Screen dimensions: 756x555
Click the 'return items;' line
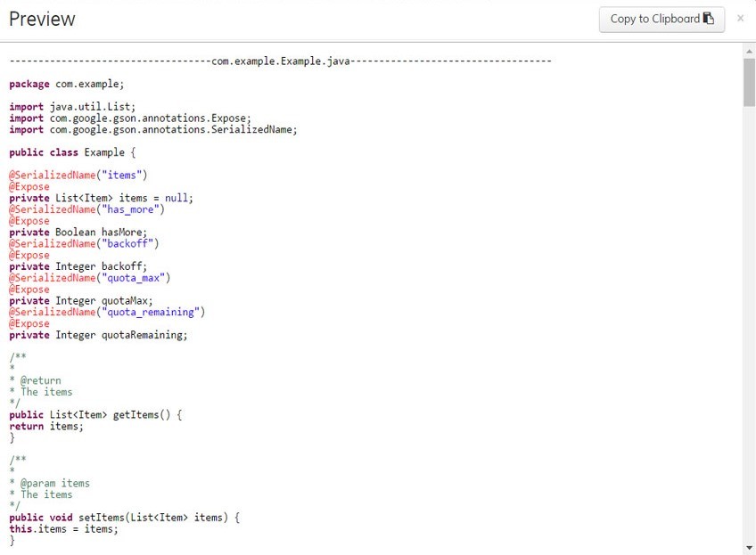pyautogui.click(x=46, y=427)
